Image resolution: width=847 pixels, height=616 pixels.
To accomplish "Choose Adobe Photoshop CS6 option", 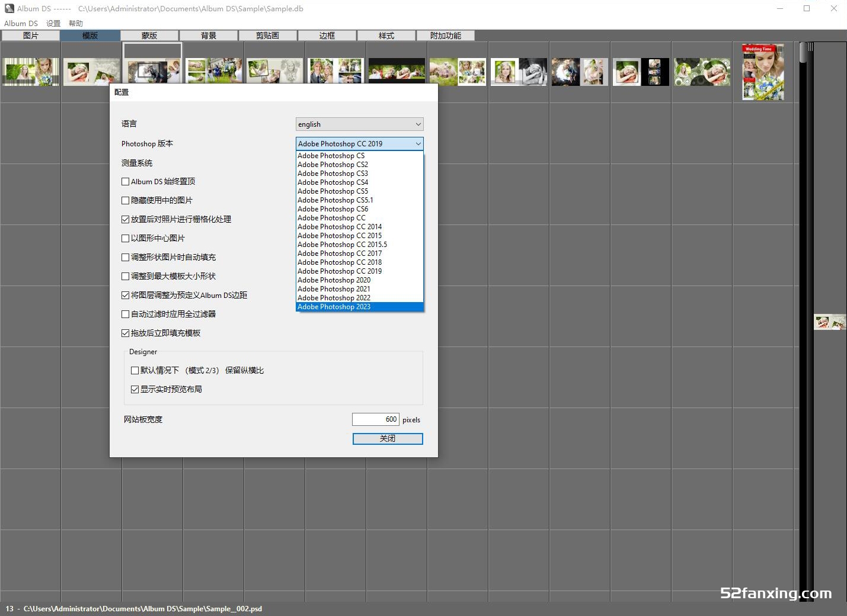I will click(x=360, y=209).
